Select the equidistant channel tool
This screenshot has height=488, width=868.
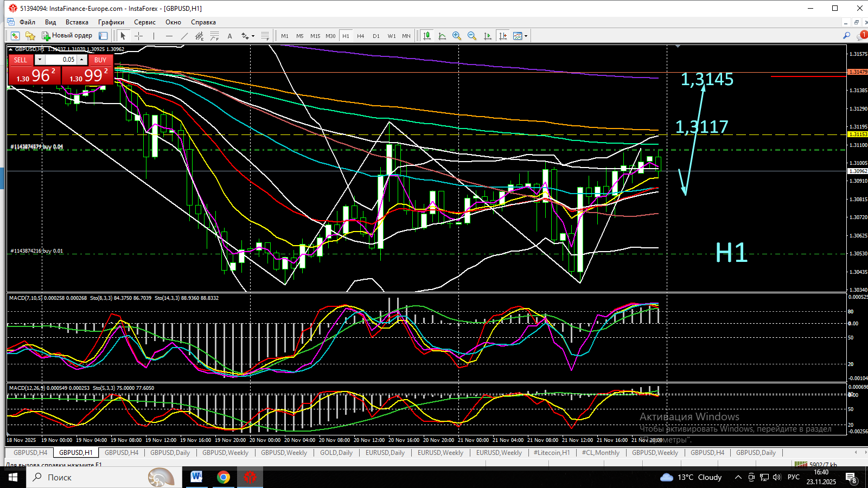coord(199,36)
